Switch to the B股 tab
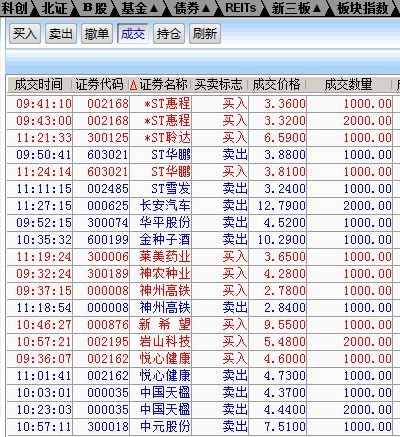This screenshot has width=400, height=437. point(95,8)
